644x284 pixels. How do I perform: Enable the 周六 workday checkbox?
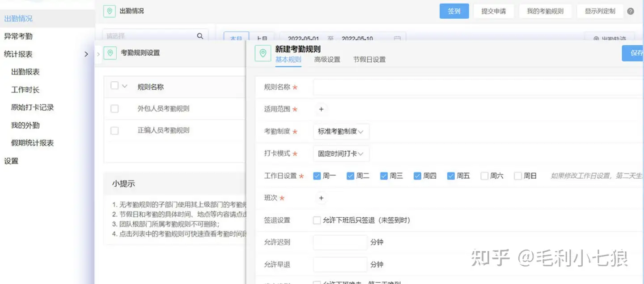tap(484, 176)
